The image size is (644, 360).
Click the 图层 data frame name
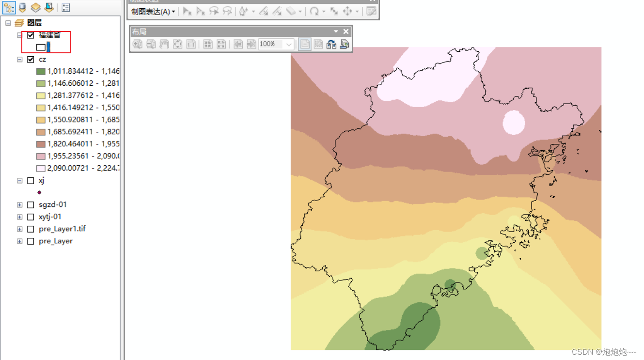click(34, 23)
